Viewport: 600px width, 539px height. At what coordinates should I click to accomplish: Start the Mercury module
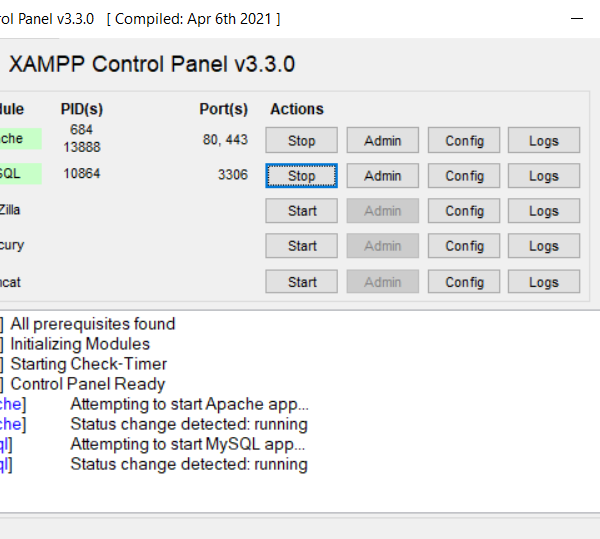coord(301,246)
